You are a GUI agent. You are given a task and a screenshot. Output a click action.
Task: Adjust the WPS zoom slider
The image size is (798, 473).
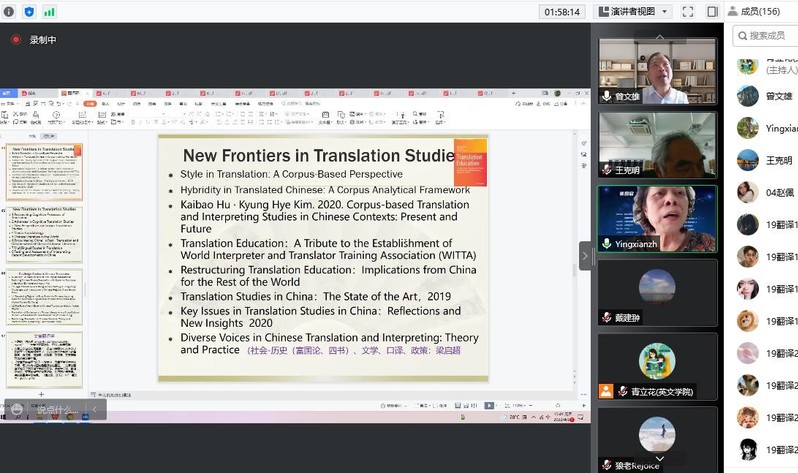click(557, 405)
